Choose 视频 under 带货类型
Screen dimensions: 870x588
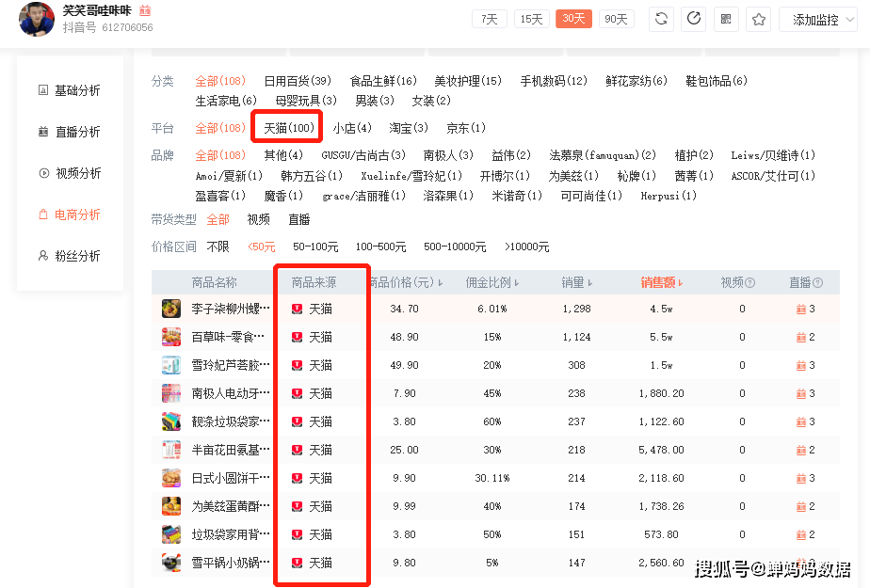pos(259,220)
